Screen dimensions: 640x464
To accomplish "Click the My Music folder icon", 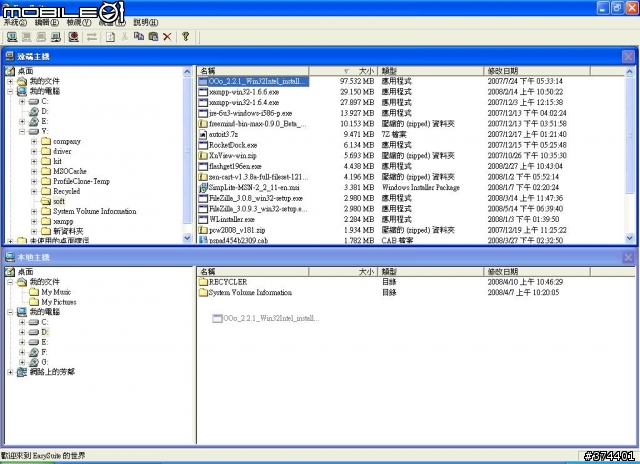I will (34, 292).
